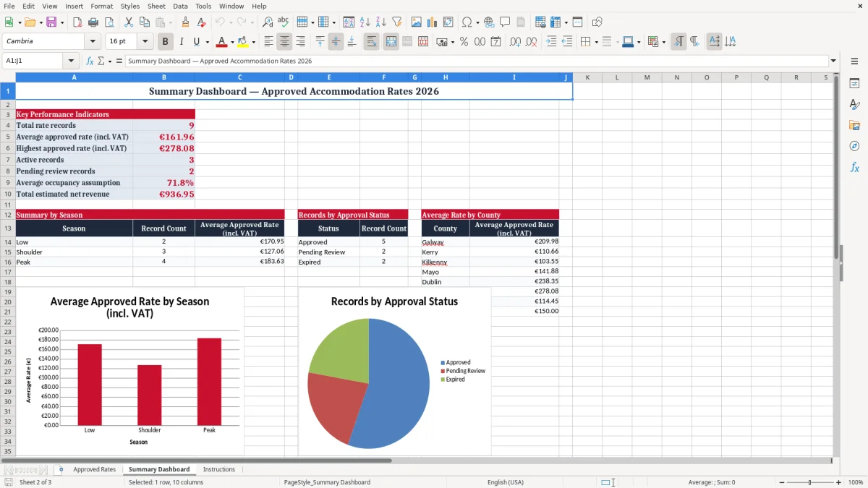
Task: Click the Select Function sum icon
Action: pos(101,61)
